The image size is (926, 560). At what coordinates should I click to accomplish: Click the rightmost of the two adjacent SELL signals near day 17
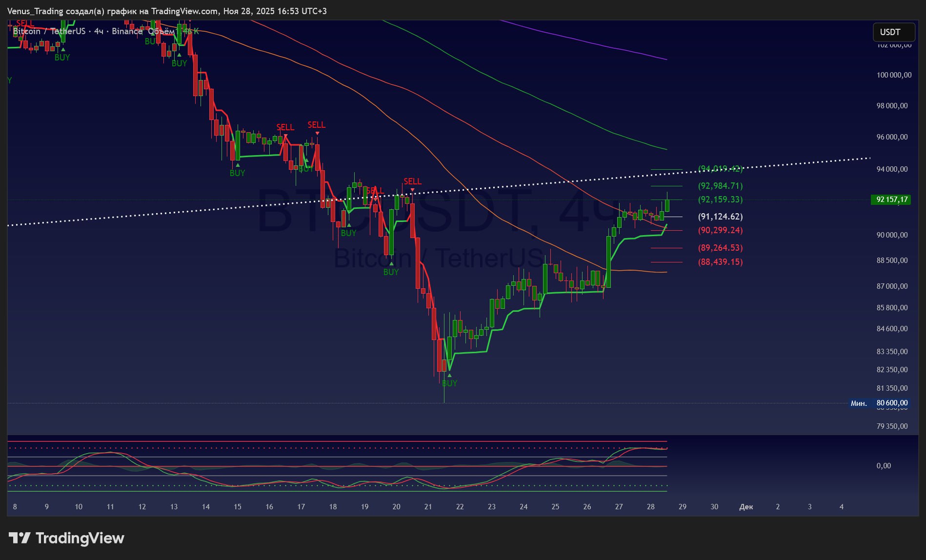[316, 125]
